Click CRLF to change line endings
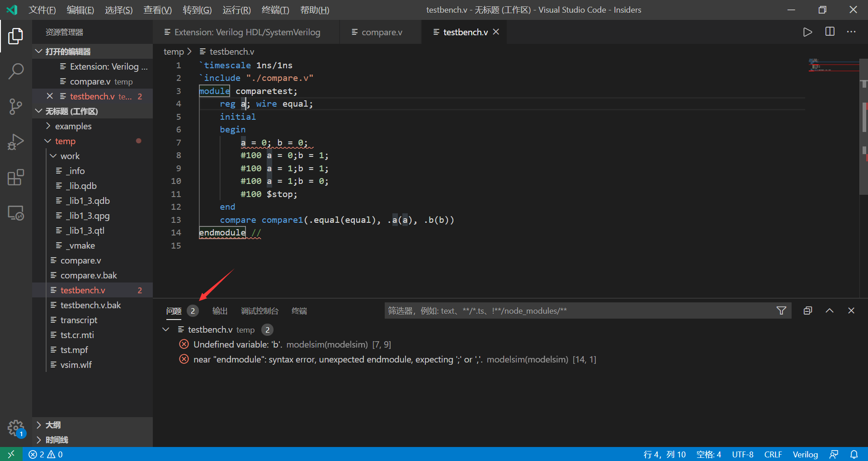 coord(774,454)
